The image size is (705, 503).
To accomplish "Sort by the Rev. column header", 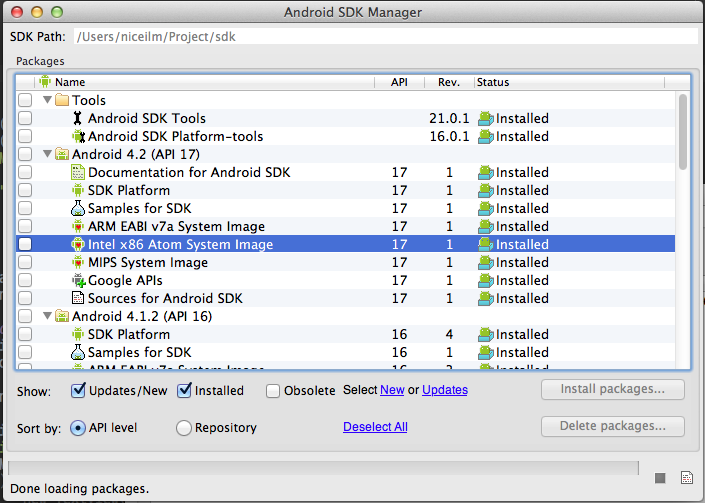I will (x=449, y=82).
